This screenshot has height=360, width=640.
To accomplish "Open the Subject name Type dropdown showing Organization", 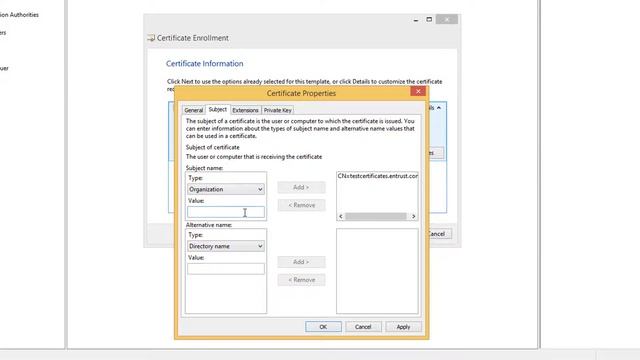I will click(226, 189).
